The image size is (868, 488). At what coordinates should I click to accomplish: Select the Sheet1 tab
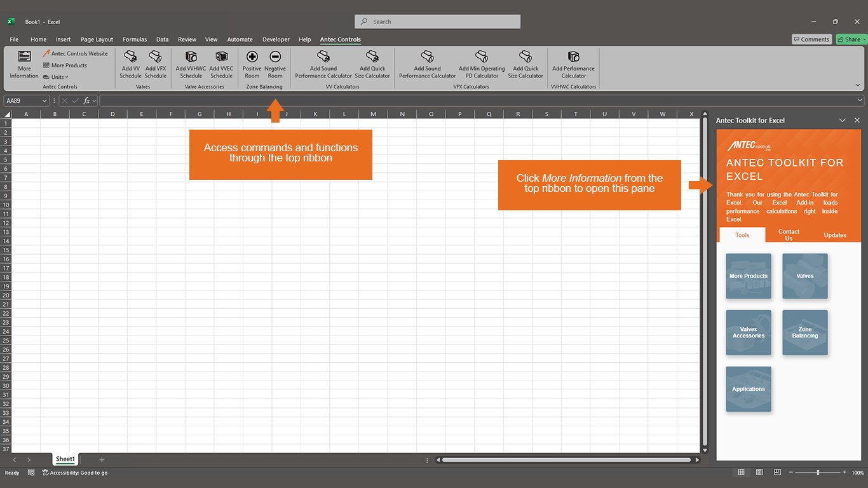pos(65,459)
